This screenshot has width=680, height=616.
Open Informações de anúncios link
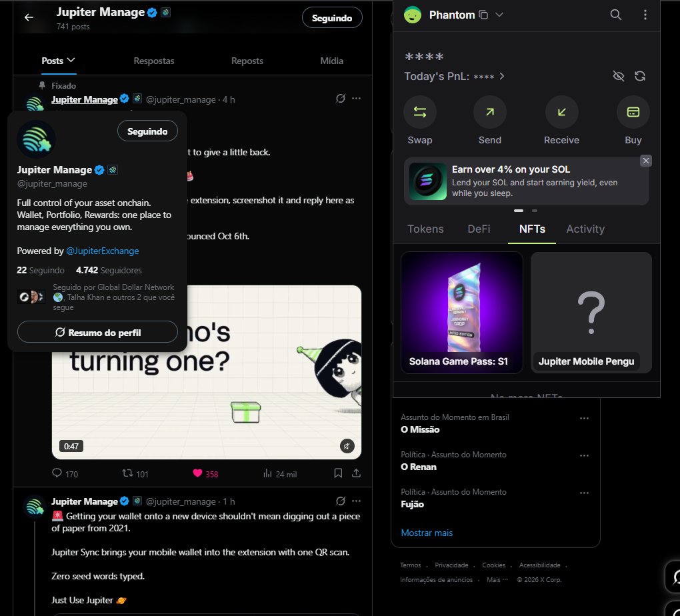[x=436, y=580]
